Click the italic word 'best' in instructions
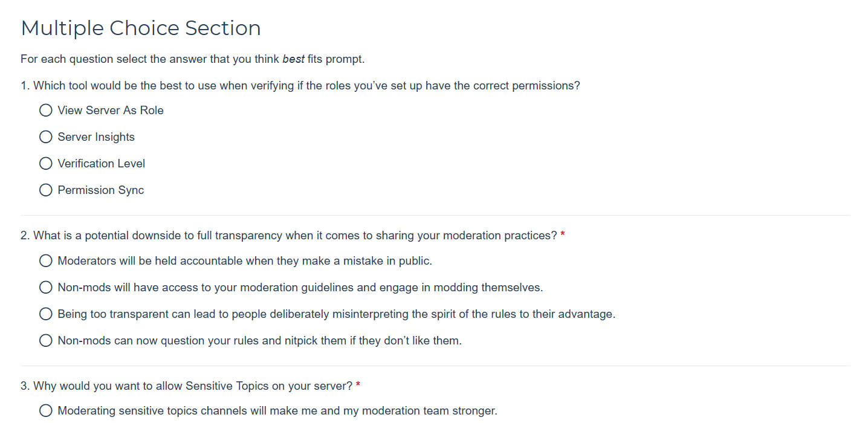The width and height of the screenshot is (868, 423). [x=293, y=59]
